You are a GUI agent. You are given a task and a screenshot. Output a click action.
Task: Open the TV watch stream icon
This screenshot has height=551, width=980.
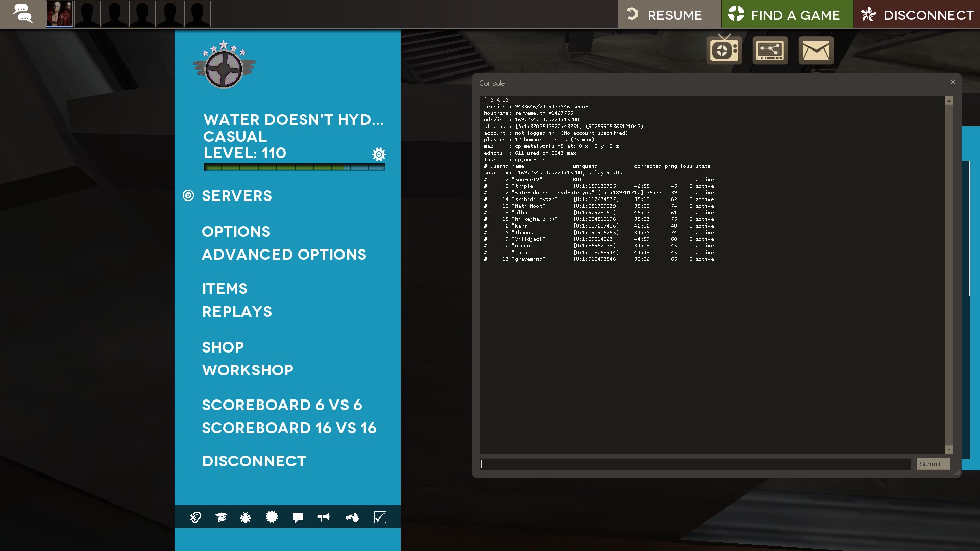[724, 50]
